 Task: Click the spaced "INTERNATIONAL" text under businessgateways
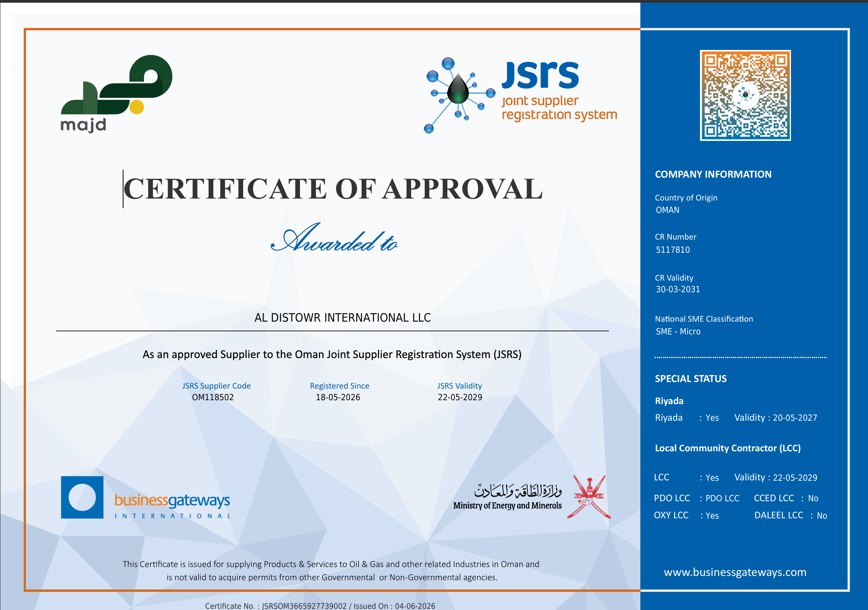(x=173, y=516)
